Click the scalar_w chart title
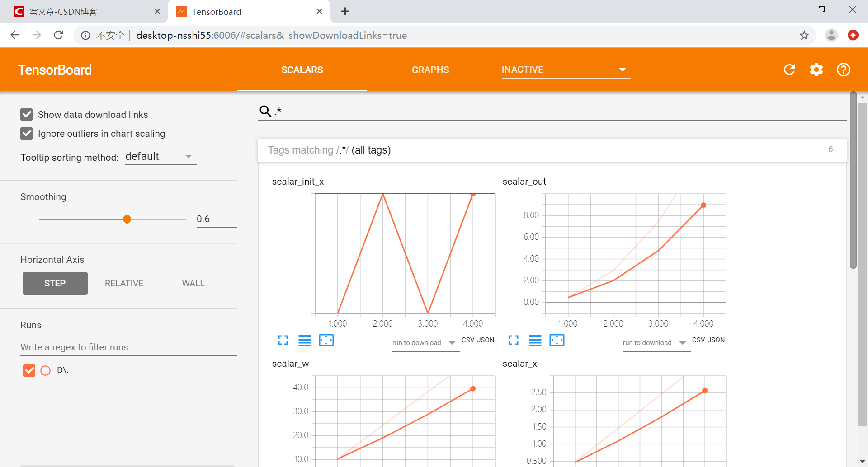This screenshot has width=868, height=467. click(290, 364)
